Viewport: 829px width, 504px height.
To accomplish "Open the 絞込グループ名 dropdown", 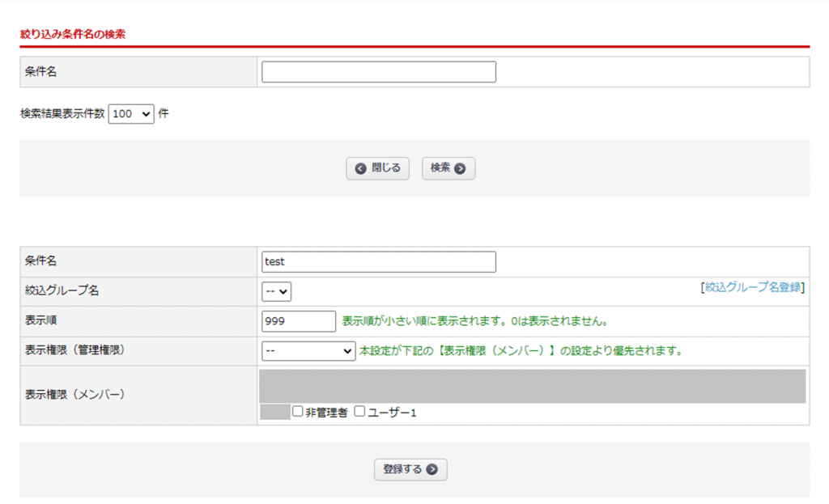I will point(276,291).
